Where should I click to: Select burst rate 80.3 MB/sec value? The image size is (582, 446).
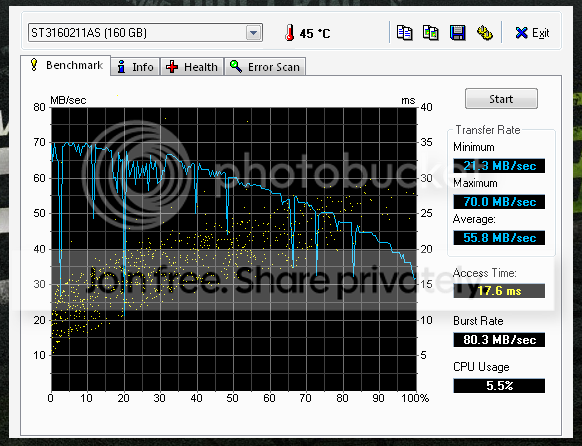pyautogui.click(x=499, y=340)
